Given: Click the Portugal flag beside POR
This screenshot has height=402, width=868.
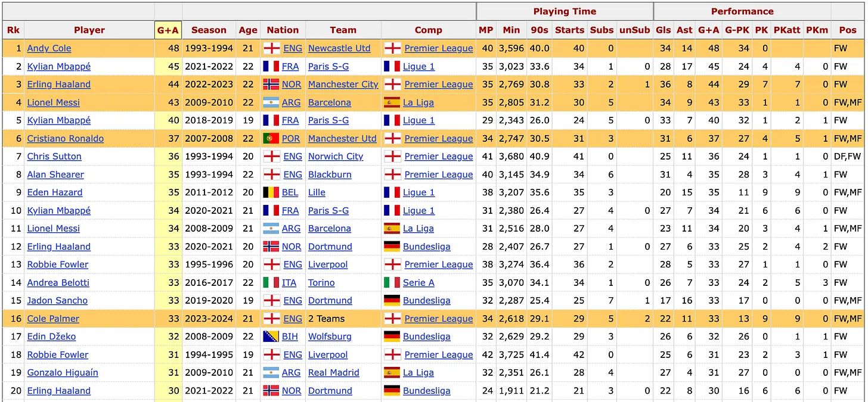Looking at the screenshot, I should point(271,138).
